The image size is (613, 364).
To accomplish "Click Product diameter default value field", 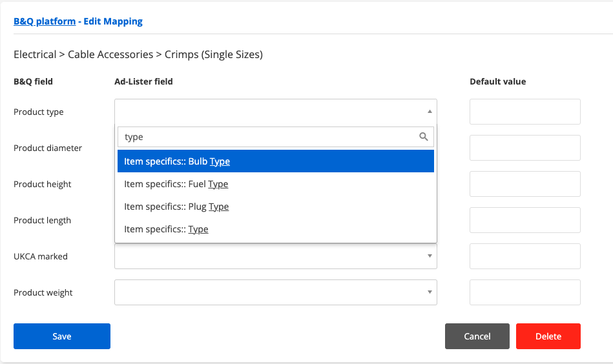I will 525,148.
